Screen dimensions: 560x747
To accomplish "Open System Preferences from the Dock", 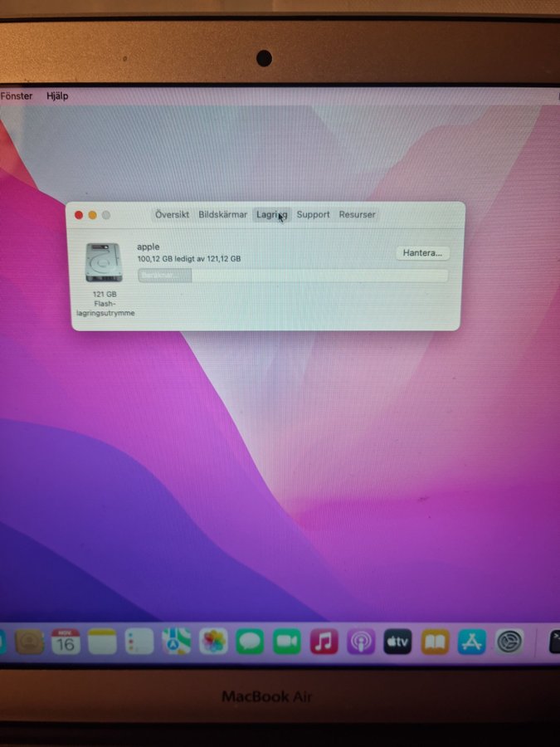I will (x=509, y=641).
